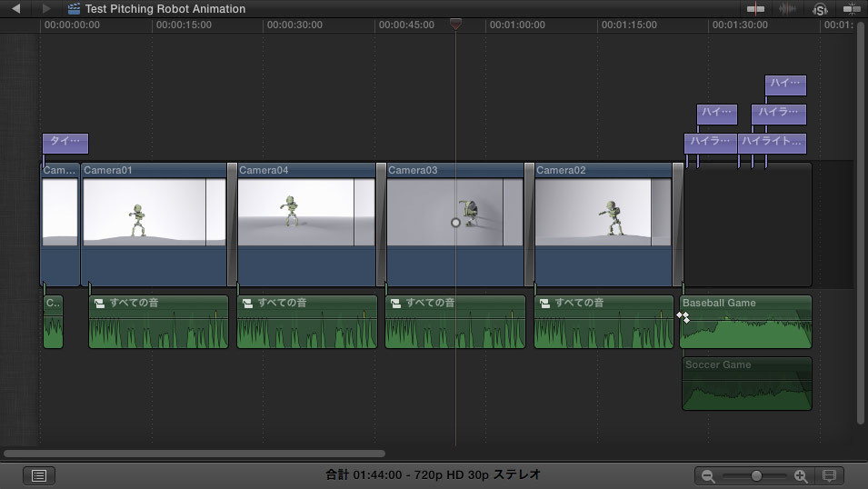Click compound icon on audio under Camera02
Screen dimensions: 868x489
click(544, 303)
